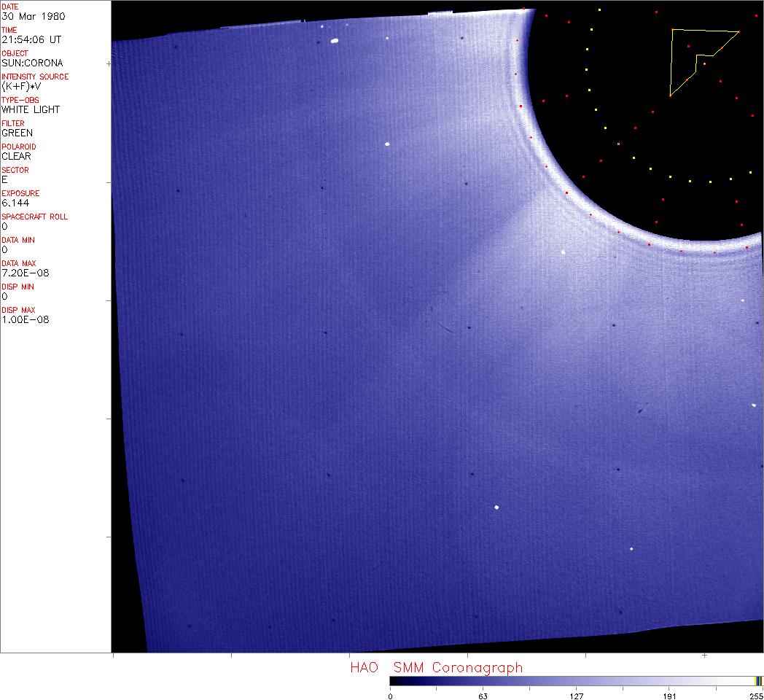Click the "127" tick label under color bar
764x700 pixels.
[x=576, y=696]
